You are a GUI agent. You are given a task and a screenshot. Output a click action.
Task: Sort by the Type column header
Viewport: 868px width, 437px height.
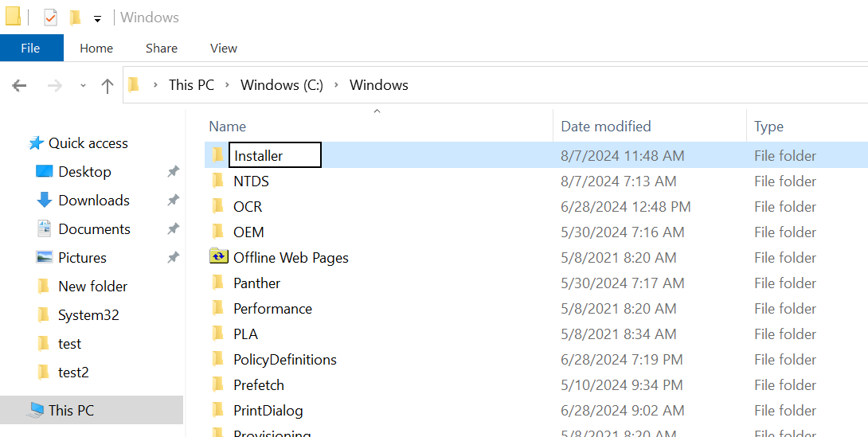(x=768, y=127)
